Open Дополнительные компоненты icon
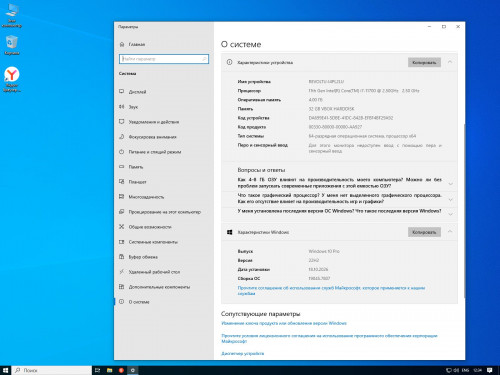 [122, 287]
